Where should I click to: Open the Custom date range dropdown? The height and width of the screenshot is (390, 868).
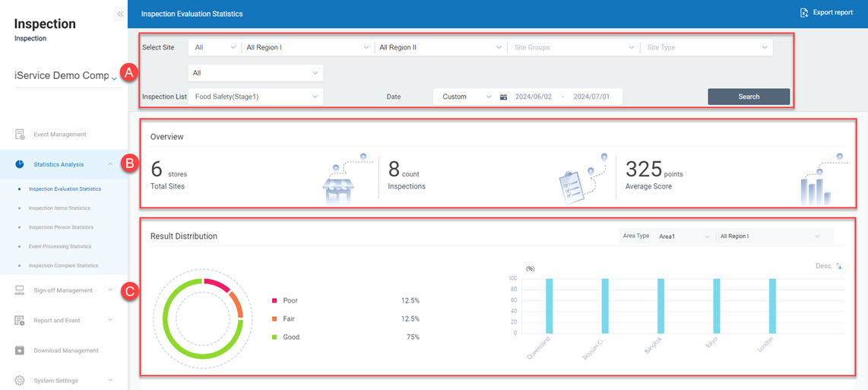(x=466, y=97)
